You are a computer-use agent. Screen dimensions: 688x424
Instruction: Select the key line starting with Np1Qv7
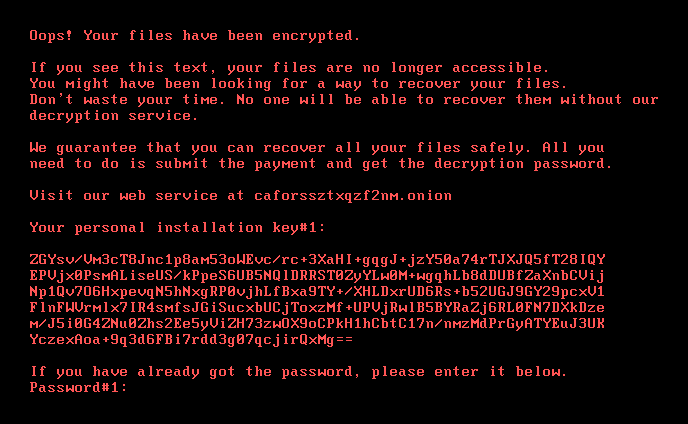point(317,291)
